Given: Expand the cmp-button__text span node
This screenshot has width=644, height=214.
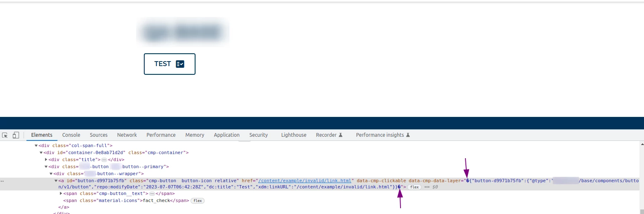Looking at the screenshot, I should [61, 194].
